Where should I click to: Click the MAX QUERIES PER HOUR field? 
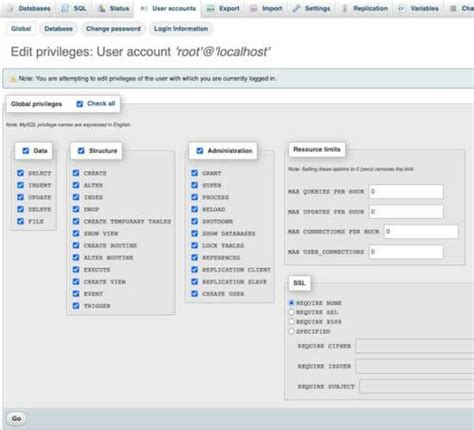pyautogui.click(x=406, y=192)
